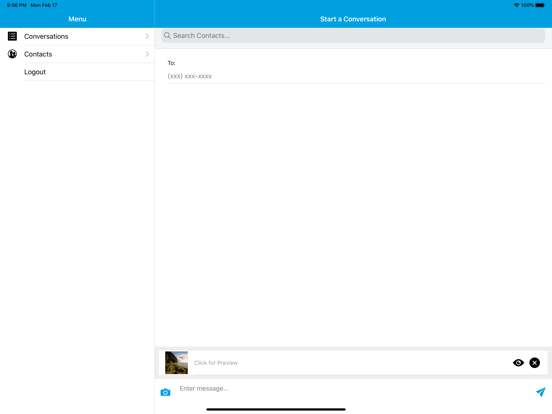Click the 'Click for Preview' text
Image resolution: width=552 pixels, height=414 pixels.
click(x=216, y=363)
